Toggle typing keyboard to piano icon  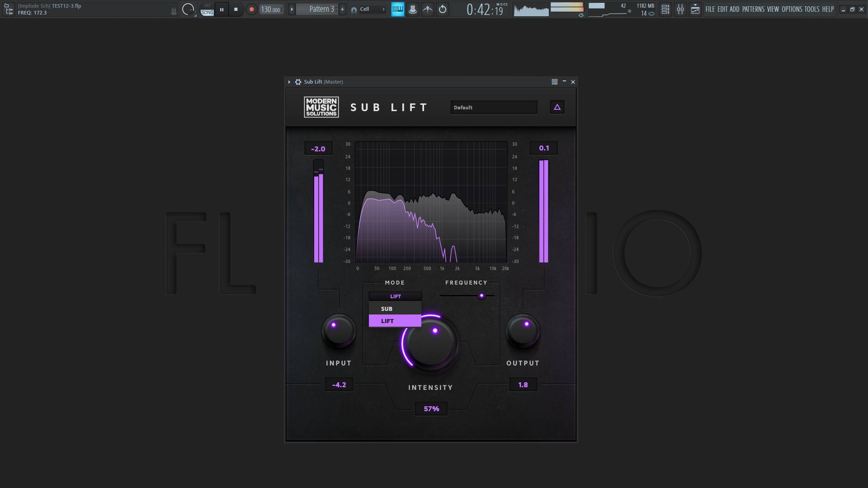tap(398, 9)
